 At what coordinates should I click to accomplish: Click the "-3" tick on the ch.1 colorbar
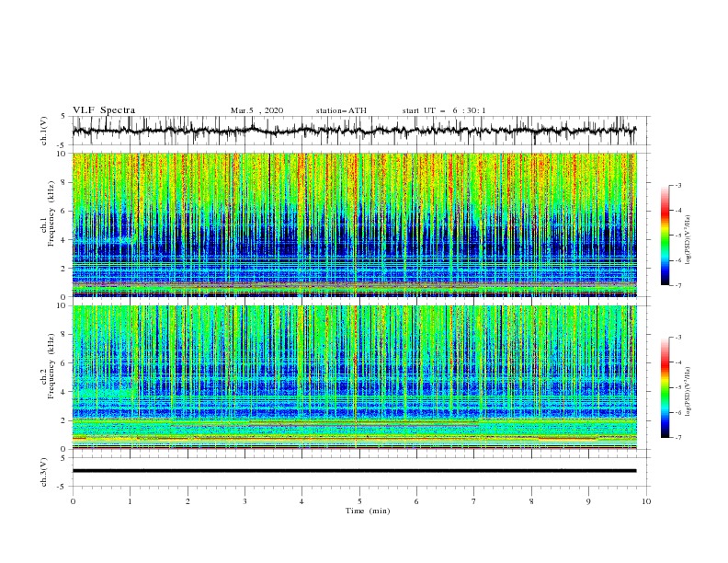tap(678, 185)
